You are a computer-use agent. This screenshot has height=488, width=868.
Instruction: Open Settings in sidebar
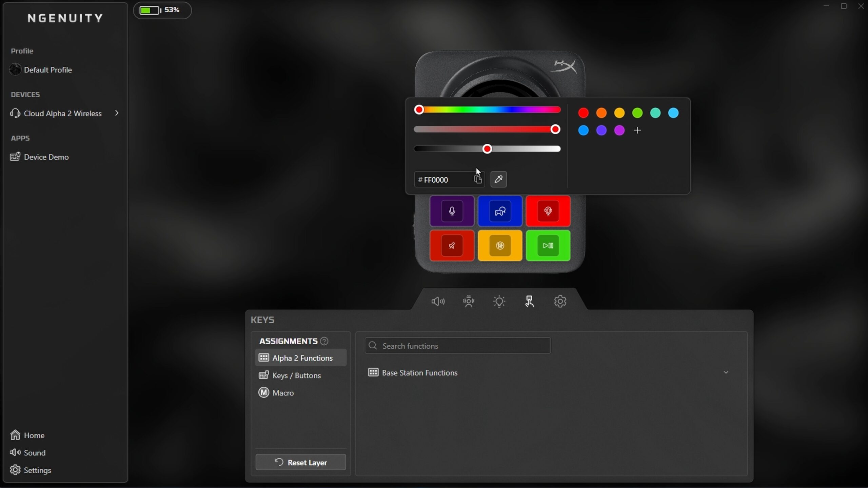coord(37,470)
